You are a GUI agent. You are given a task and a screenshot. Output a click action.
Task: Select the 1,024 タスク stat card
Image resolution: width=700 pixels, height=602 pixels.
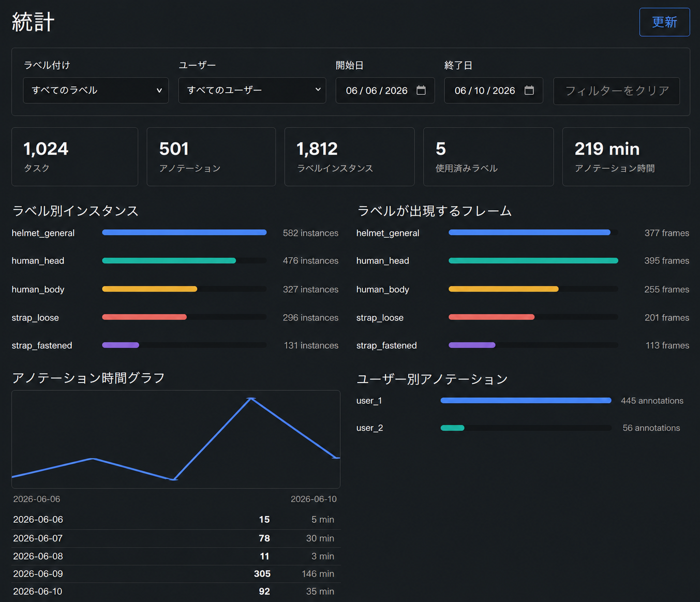(x=75, y=157)
